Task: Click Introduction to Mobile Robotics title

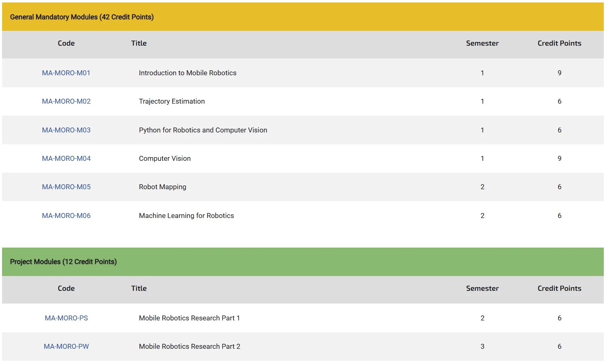Action: tap(188, 73)
